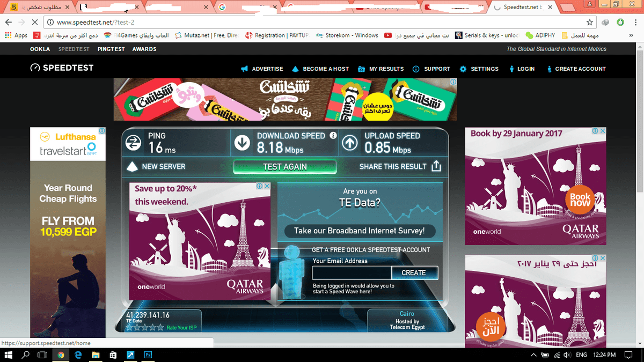Open File Explorer from taskbar
This screenshot has height=362, width=644.
point(96,355)
